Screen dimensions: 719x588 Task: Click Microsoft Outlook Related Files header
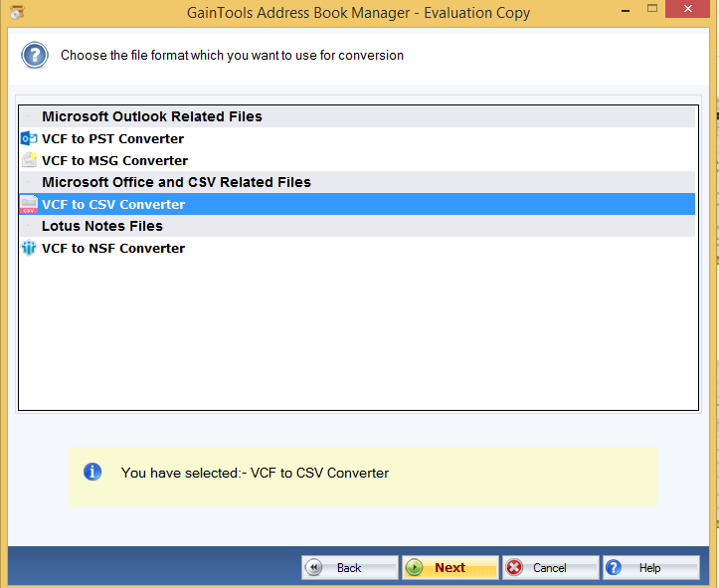(x=357, y=116)
